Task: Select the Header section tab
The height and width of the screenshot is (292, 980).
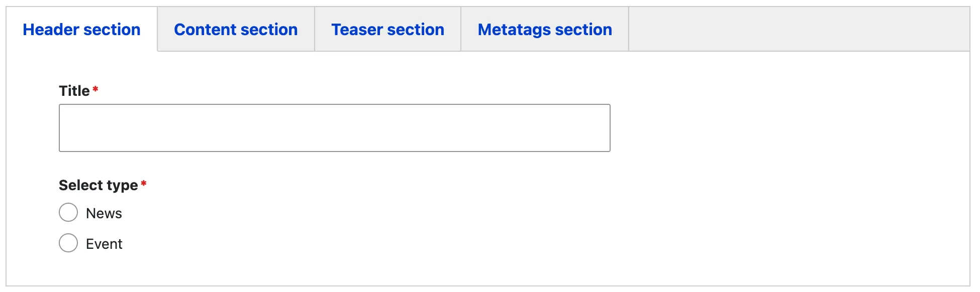Action: (x=81, y=30)
